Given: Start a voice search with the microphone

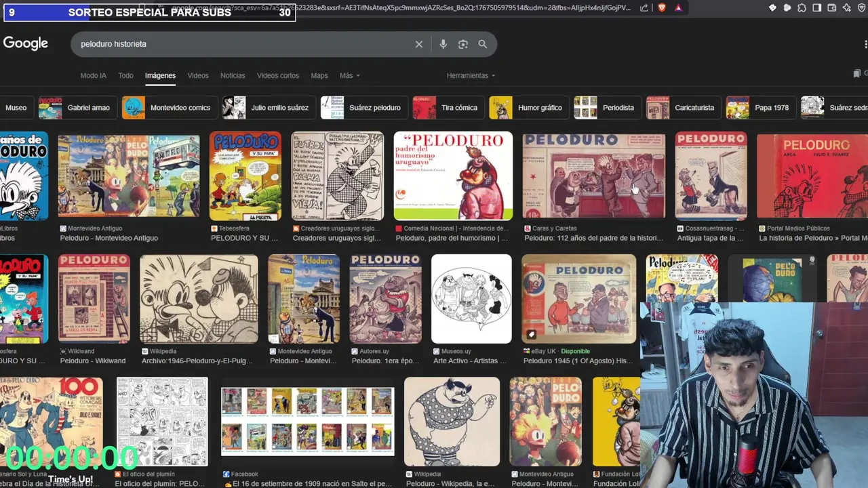Looking at the screenshot, I should [x=443, y=44].
